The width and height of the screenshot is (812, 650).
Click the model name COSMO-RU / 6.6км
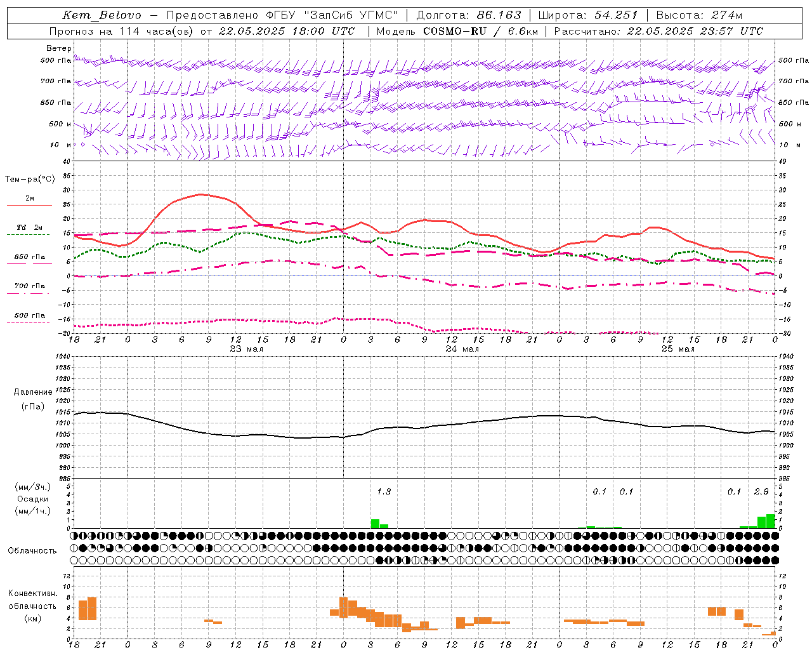481,31
